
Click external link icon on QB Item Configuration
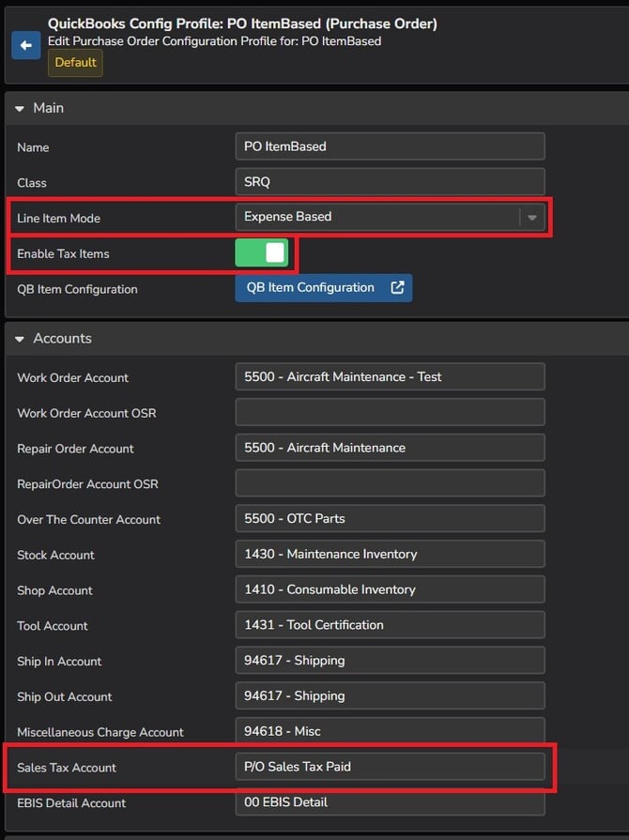397,288
